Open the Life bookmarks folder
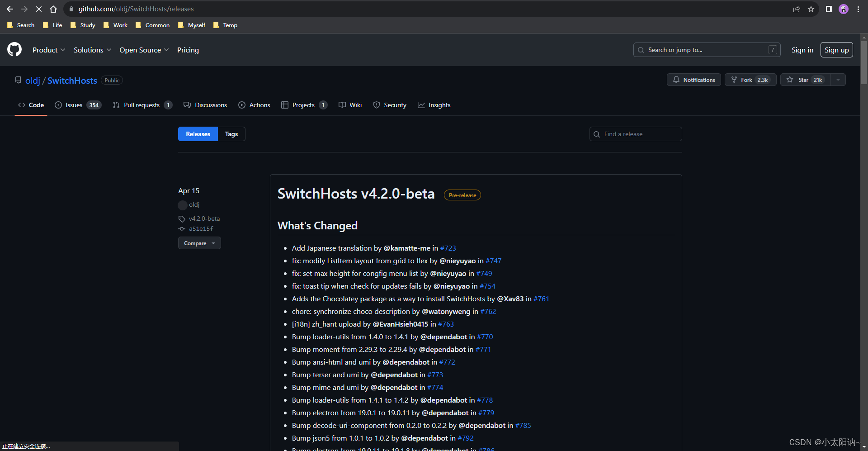The width and height of the screenshot is (868, 451). [x=52, y=25]
